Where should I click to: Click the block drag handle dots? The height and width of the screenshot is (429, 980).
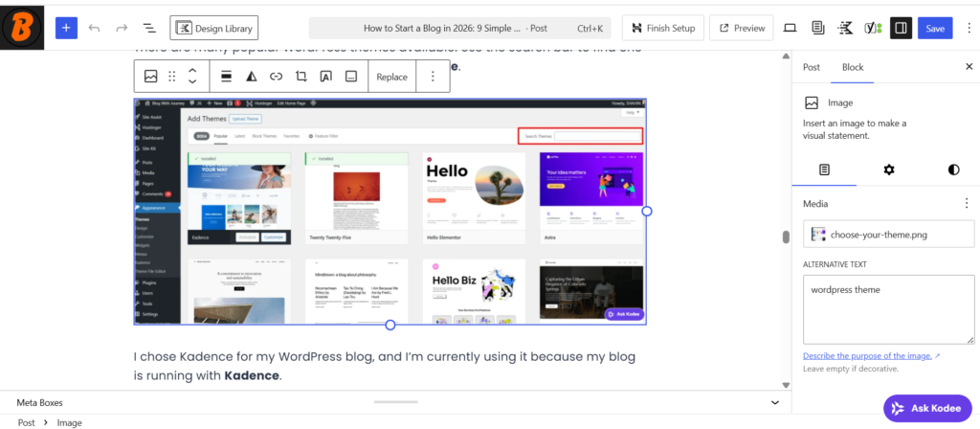172,77
